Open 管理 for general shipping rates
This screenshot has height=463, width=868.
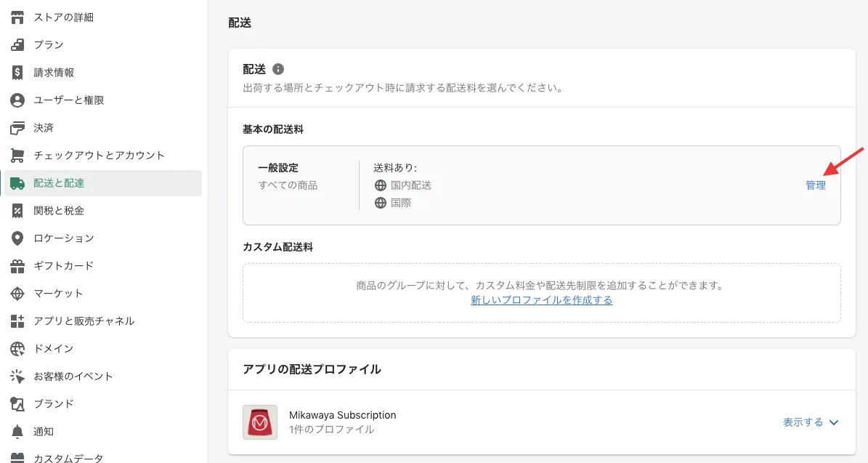point(815,185)
